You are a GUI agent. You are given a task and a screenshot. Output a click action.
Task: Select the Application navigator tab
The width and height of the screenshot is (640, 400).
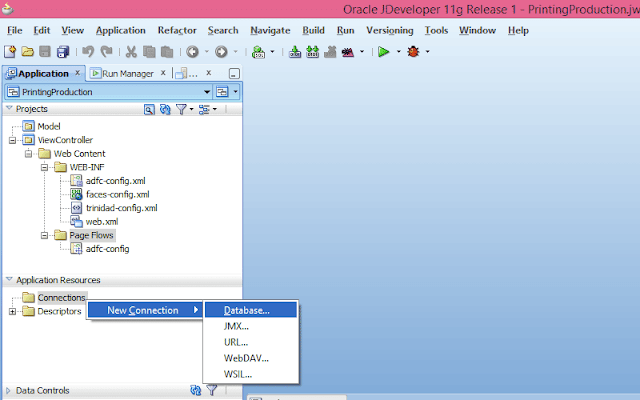point(43,74)
